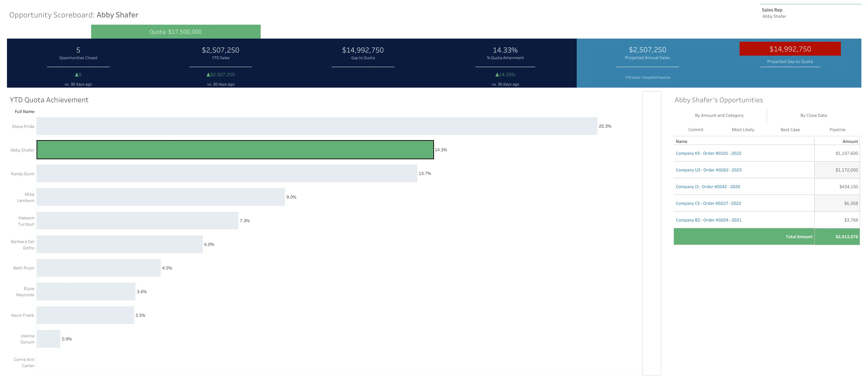Open Company B2 - Order #0204 - 2021
Screen dimensions: 868x379
tap(709, 220)
